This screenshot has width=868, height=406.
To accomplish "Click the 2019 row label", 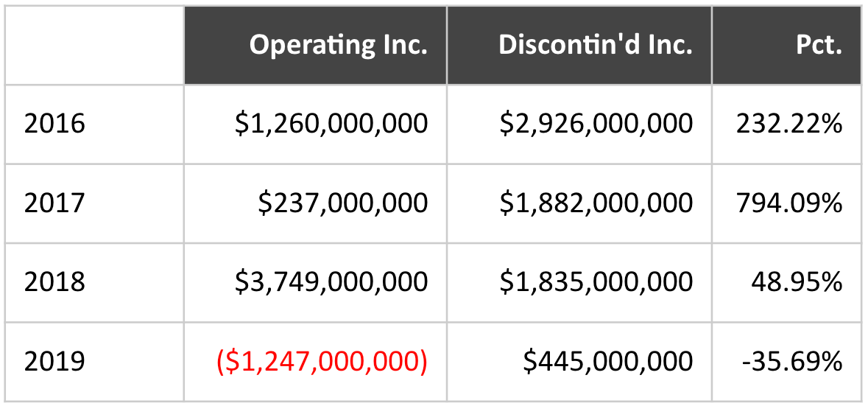I will click(x=55, y=361).
